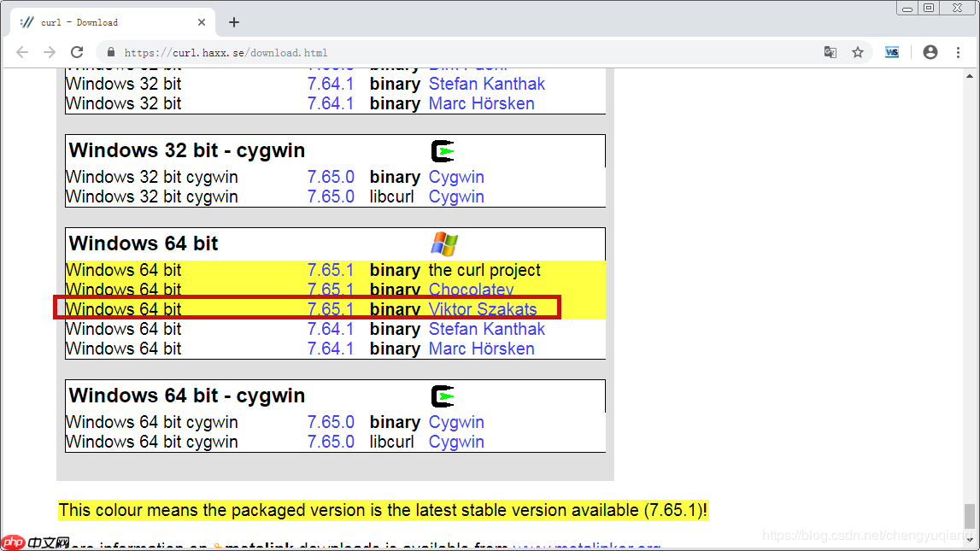Click the Cygwin logo in Windows 64 bit section
The height and width of the screenshot is (551, 980).
click(x=443, y=396)
